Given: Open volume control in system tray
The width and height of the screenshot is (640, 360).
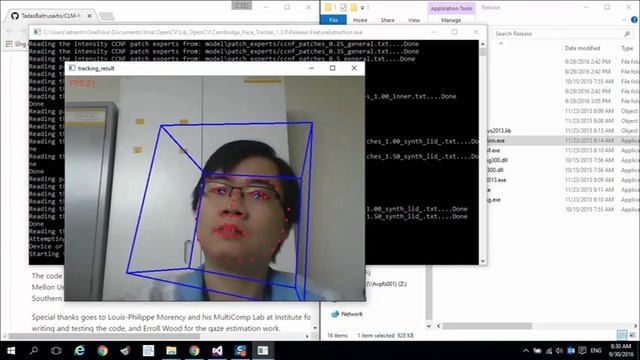Looking at the screenshot, I should click(x=559, y=351).
